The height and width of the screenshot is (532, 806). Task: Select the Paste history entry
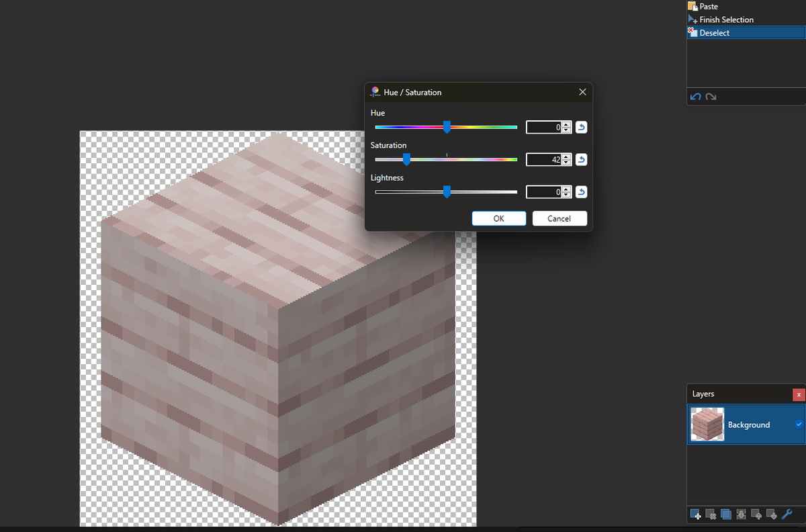click(746, 6)
